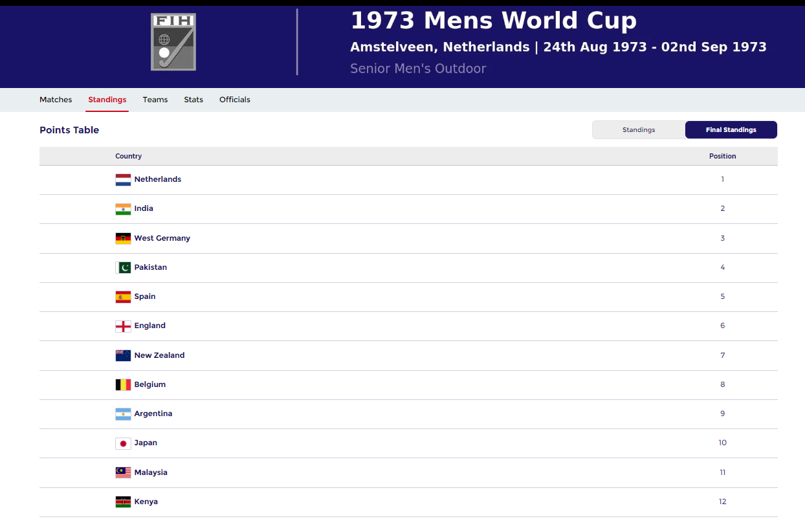Click the Malaysia team name

(x=151, y=472)
